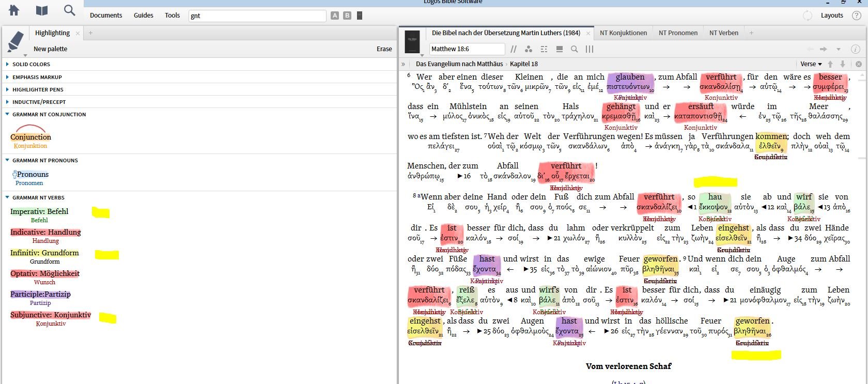Open the Verse navigation dropdown
868x384 pixels.
click(x=811, y=64)
